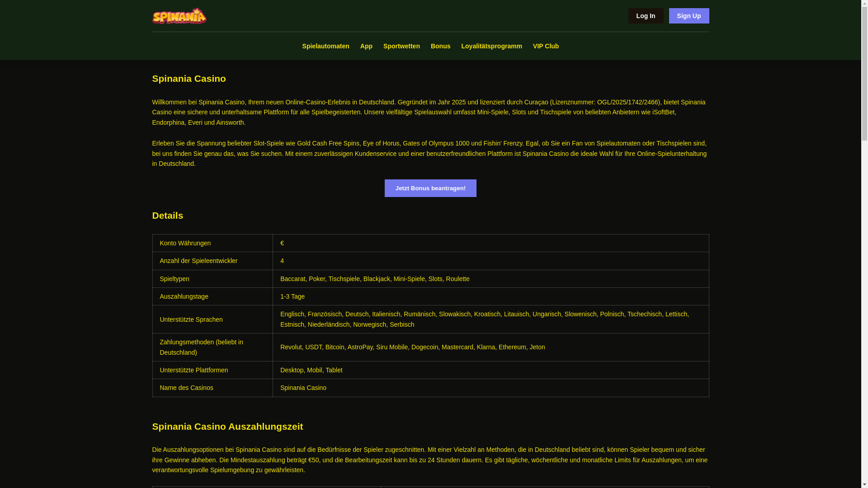The height and width of the screenshot is (488, 868).
Task: Click the Spinania Casino heading
Action: [x=189, y=79]
